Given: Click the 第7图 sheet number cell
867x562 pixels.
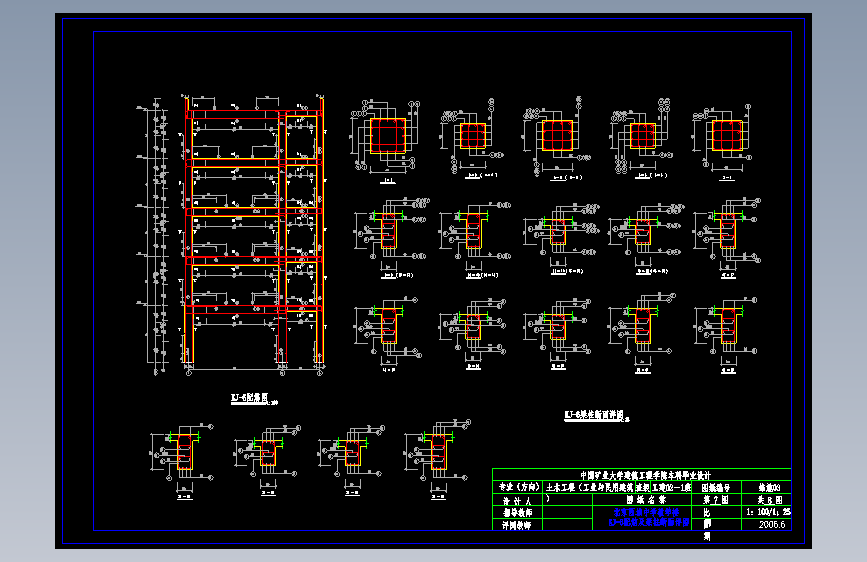Looking at the screenshot, I should (715, 500).
